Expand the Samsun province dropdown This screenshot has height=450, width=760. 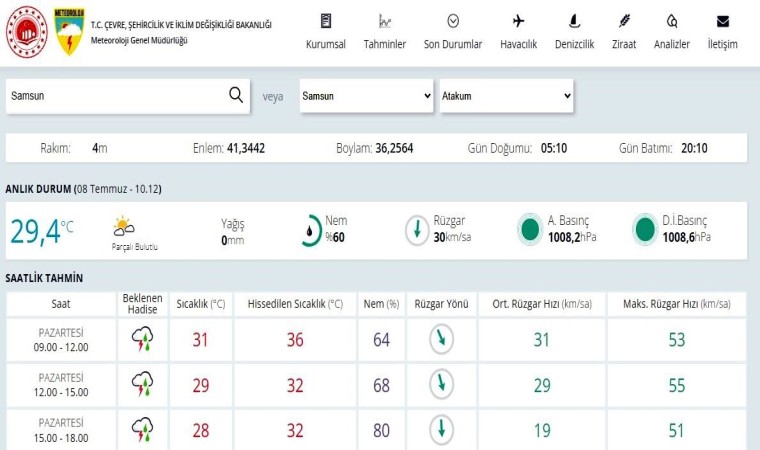coord(365,96)
